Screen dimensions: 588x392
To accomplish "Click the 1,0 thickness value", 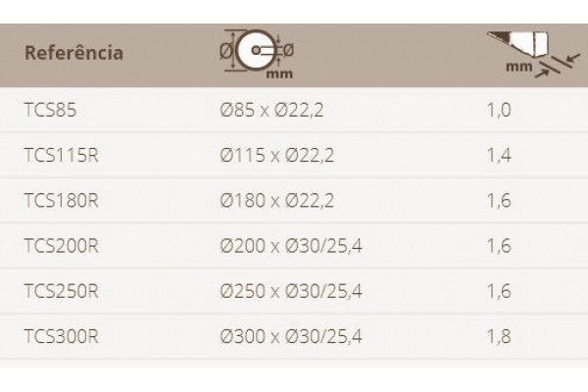I will (499, 110).
